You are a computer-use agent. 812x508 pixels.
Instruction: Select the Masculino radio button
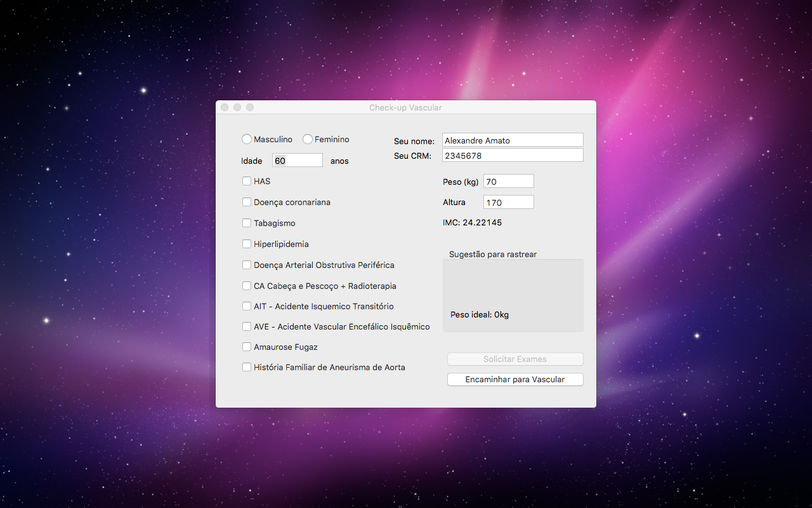(x=247, y=139)
